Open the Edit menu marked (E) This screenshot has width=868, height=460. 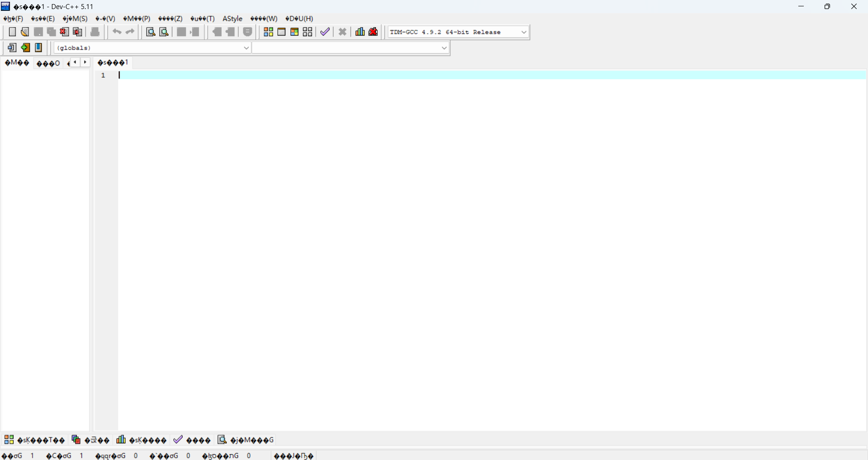coord(43,19)
